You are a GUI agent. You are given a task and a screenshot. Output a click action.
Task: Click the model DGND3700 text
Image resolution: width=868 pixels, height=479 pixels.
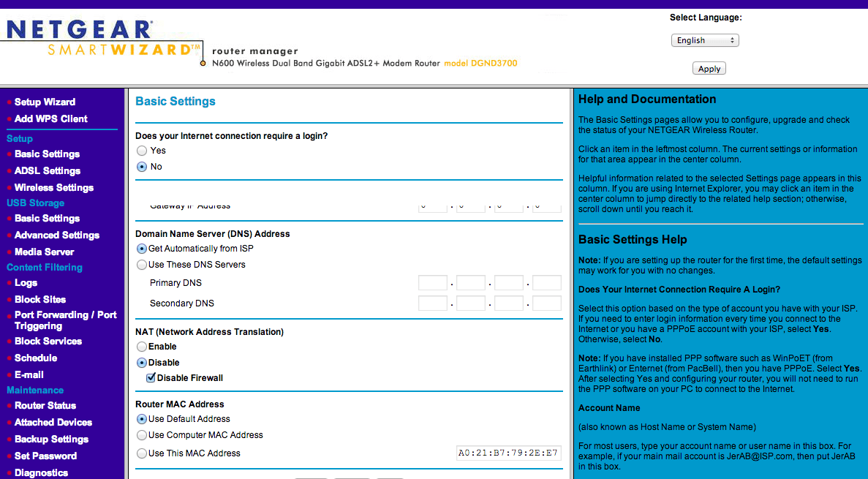click(480, 63)
